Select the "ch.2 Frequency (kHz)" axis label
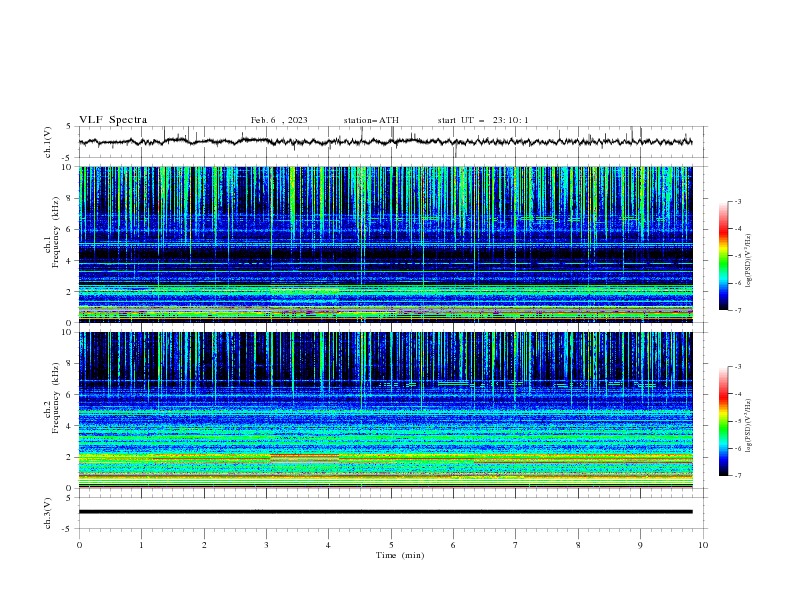Image resolution: width=792 pixels, height=612 pixels. tap(52, 397)
